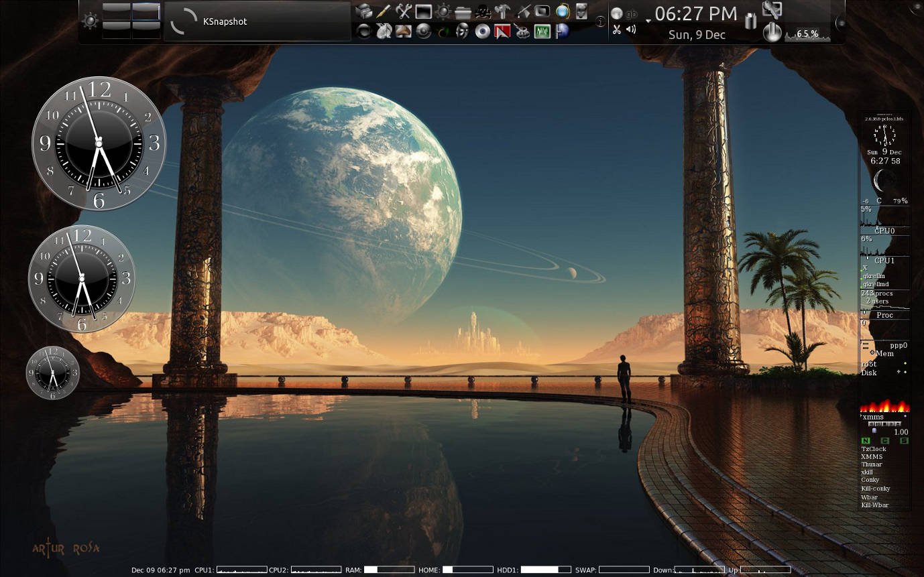
Task: Launch the green system monitor graph icon
Action: (542, 31)
